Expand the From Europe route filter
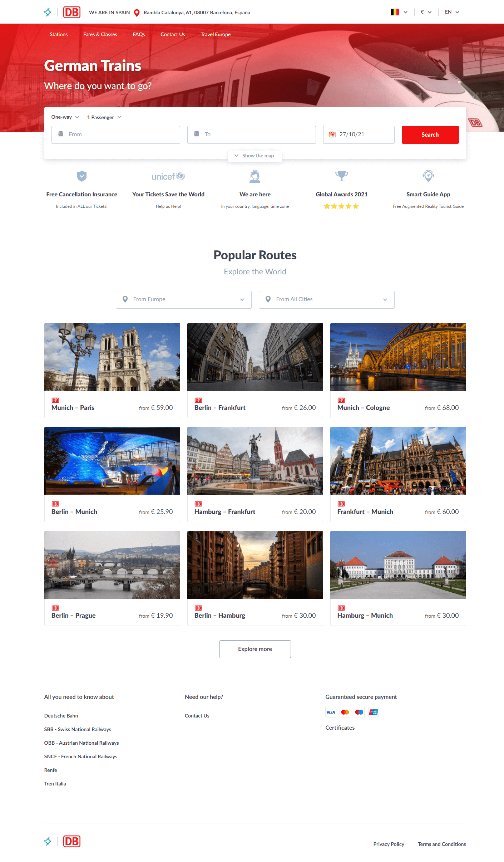 point(183,299)
